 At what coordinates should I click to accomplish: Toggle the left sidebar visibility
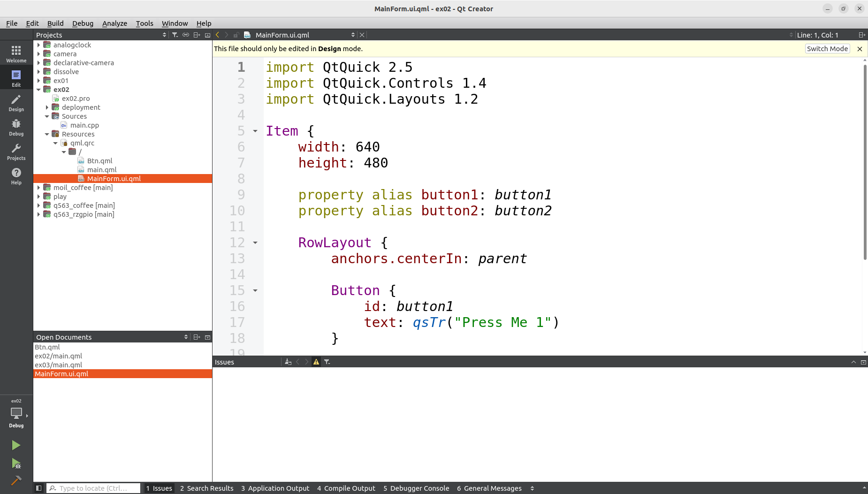point(39,488)
